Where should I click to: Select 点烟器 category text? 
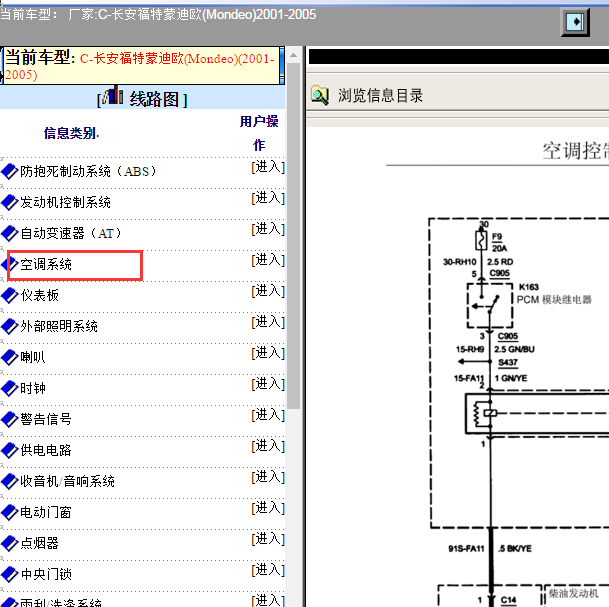(40, 543)
